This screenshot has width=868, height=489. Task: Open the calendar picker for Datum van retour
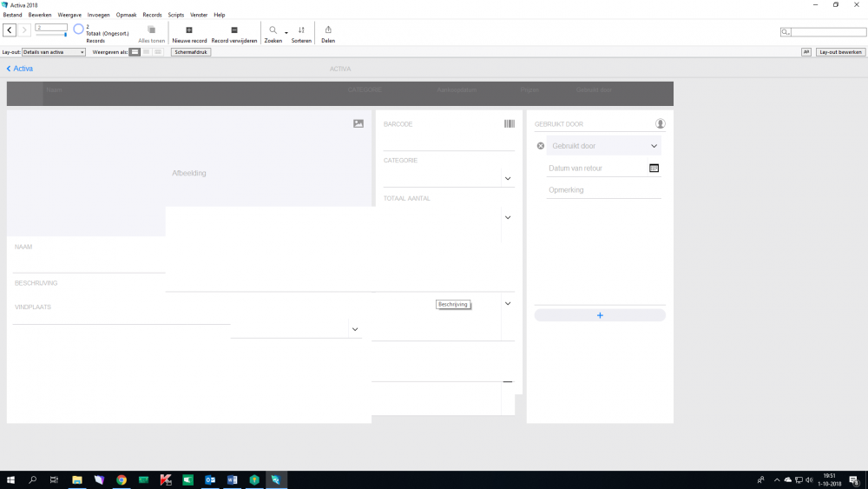654,168
